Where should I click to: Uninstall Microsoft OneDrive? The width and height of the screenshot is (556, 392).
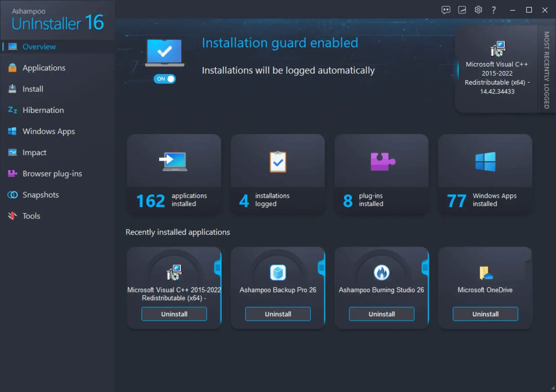(x=485, y=314)
